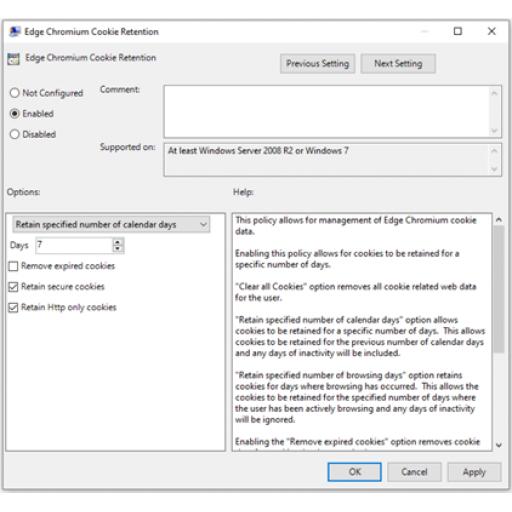This screenshot has width=512, height=512.
Task: Click Help pane scroll up arrow
Action: pos(499,220)
